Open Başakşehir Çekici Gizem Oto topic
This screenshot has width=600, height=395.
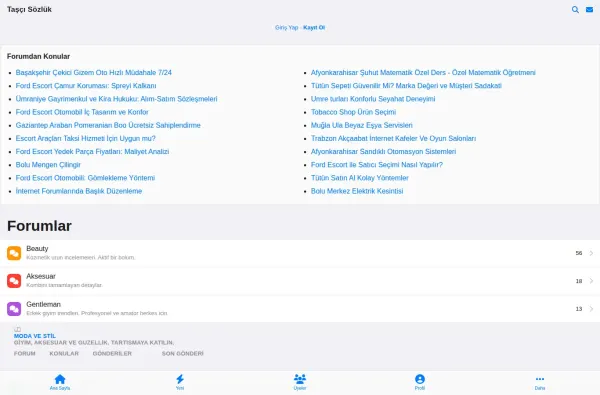tap(94, 72)
